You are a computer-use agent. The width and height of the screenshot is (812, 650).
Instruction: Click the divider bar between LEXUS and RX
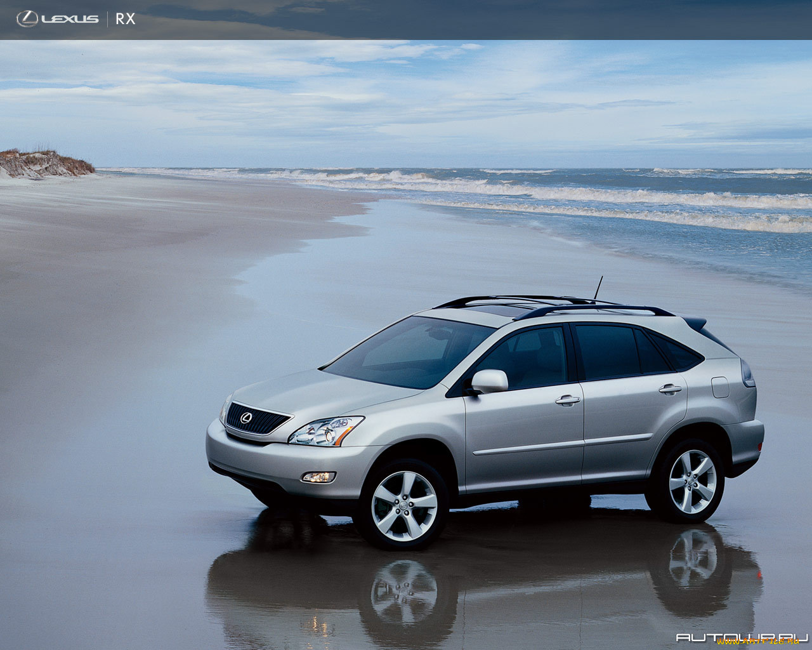pos(108,18)
